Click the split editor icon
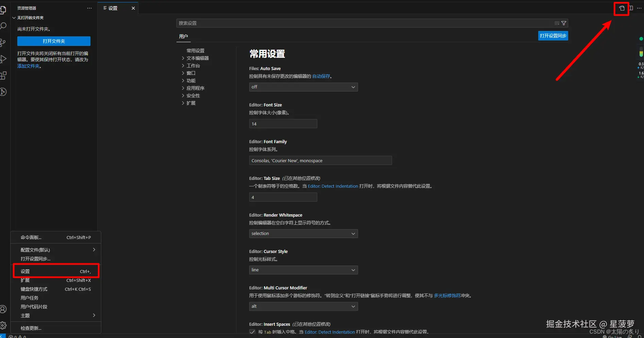The height and width of the screenshot is (338, 644). click(x=631, y=8)
